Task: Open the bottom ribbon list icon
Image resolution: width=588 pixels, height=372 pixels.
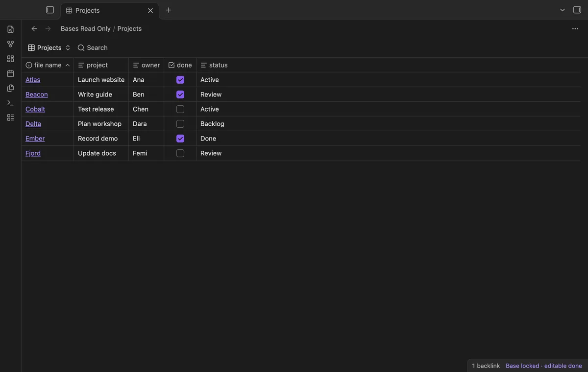Action: click(10, 117)
